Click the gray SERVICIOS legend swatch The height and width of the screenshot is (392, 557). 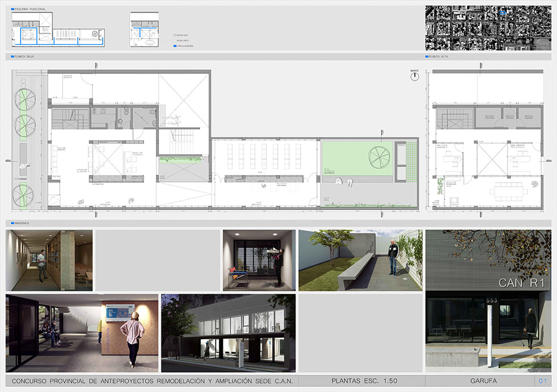click(175, 35)
